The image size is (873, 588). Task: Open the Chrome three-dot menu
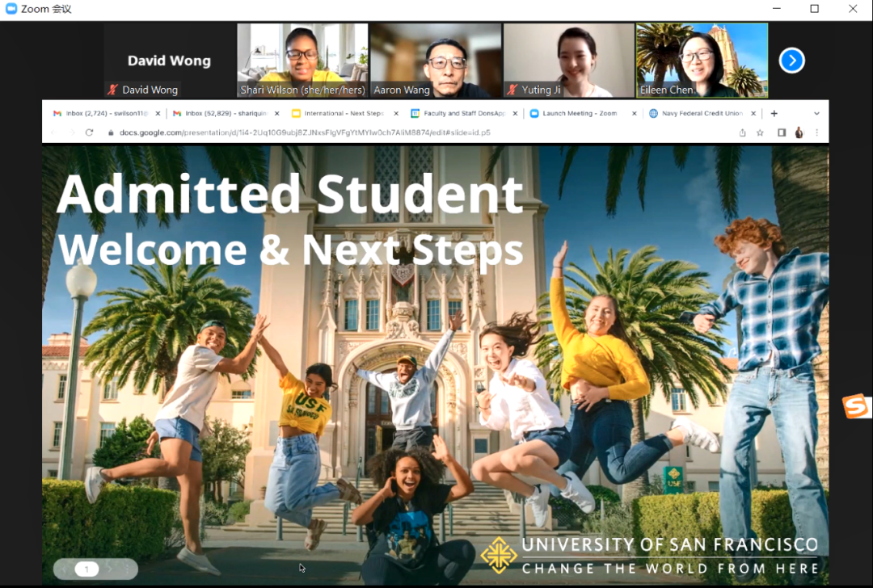[816, 132]
